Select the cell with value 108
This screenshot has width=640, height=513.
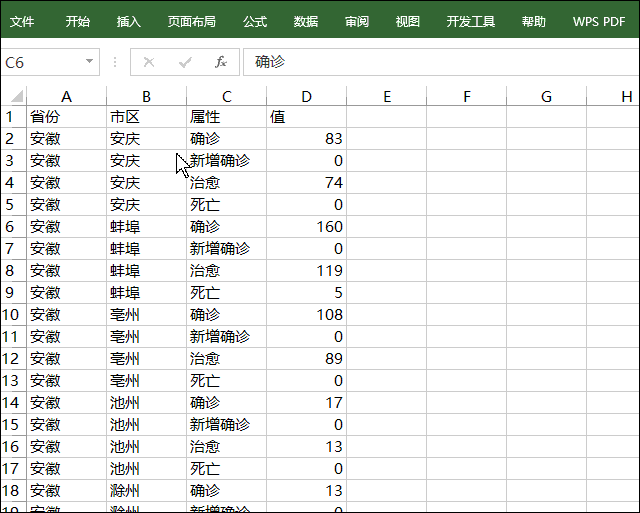(307, 315)
